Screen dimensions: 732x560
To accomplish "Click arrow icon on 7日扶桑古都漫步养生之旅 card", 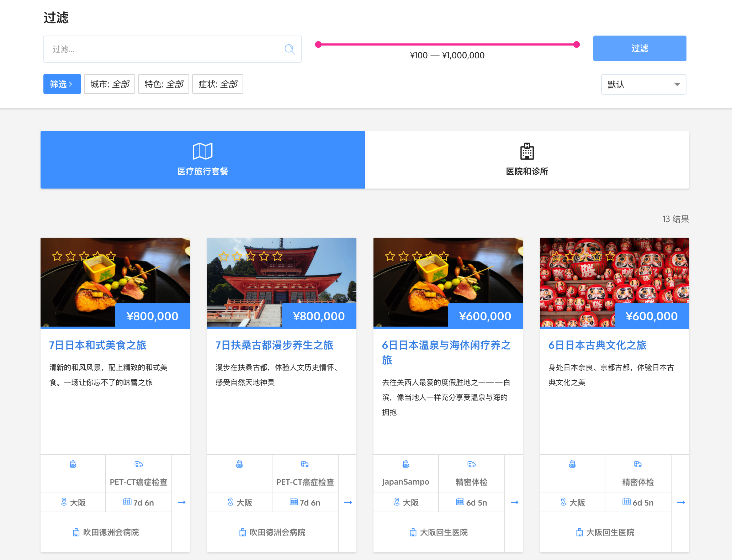I will point(348,502).
